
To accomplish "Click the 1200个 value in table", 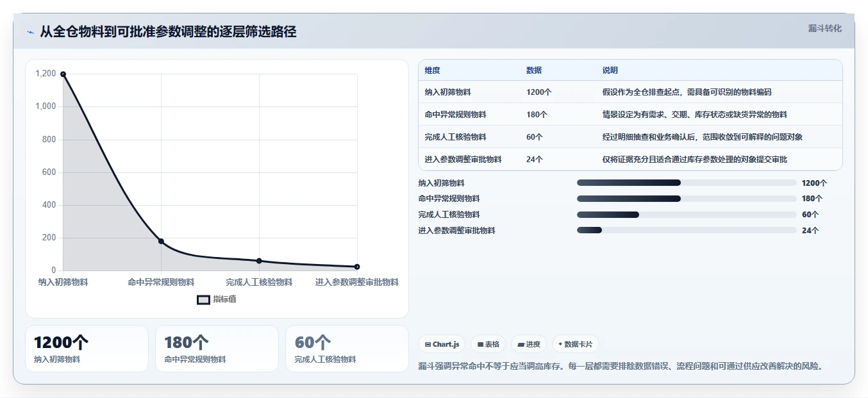I will [x=538, y=92].
